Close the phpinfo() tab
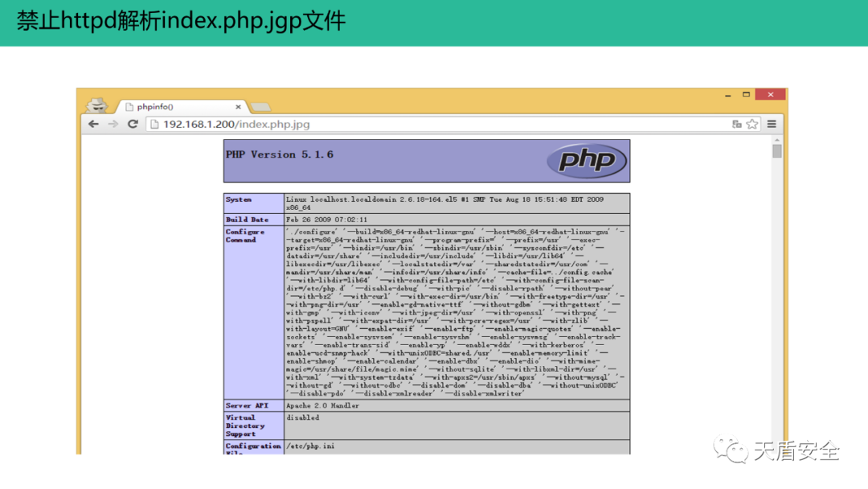 [238, 107]
